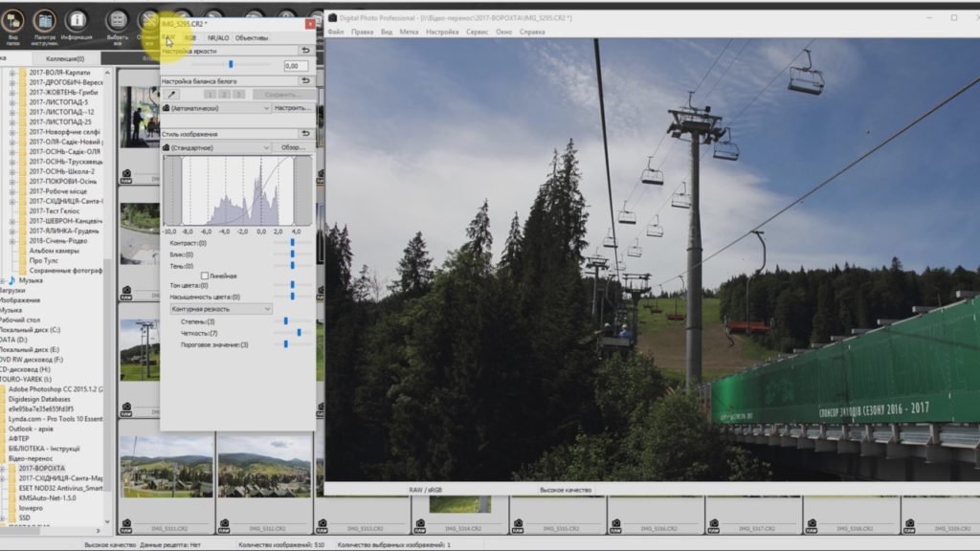Expand the 2017-ЛИСТОПАД-5 folder

tap(11, 101)
